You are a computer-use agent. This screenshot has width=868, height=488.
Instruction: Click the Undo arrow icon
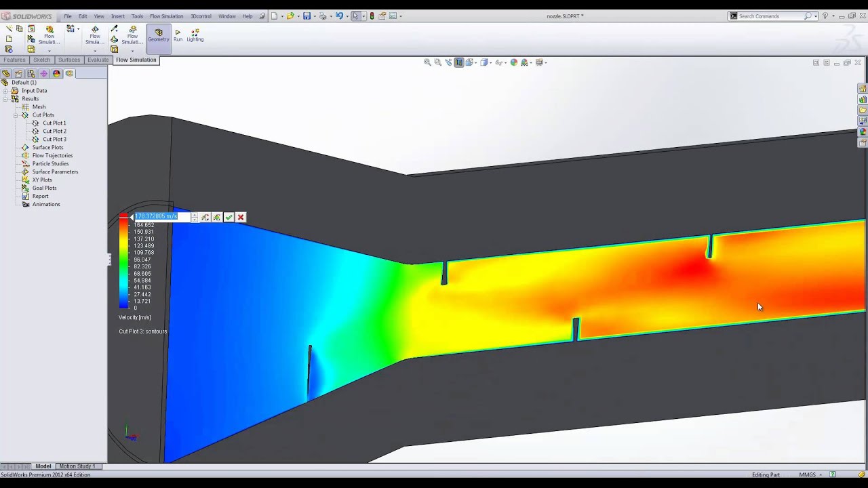coord(339,16)
